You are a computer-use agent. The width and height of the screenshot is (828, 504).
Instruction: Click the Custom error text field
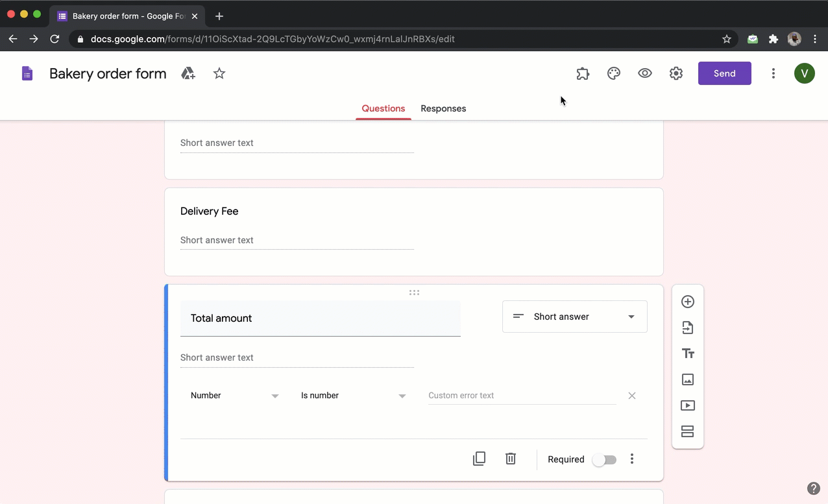521,395
